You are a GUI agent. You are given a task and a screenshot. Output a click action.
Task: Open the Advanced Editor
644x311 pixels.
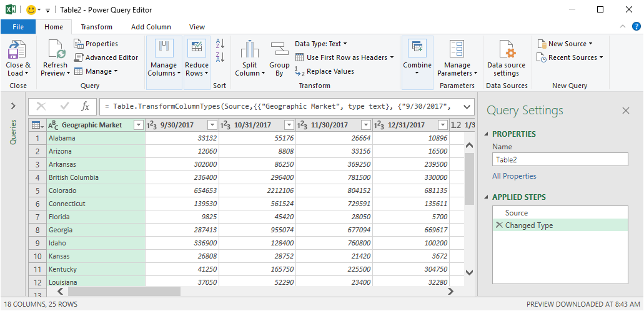tap(106, 57)
